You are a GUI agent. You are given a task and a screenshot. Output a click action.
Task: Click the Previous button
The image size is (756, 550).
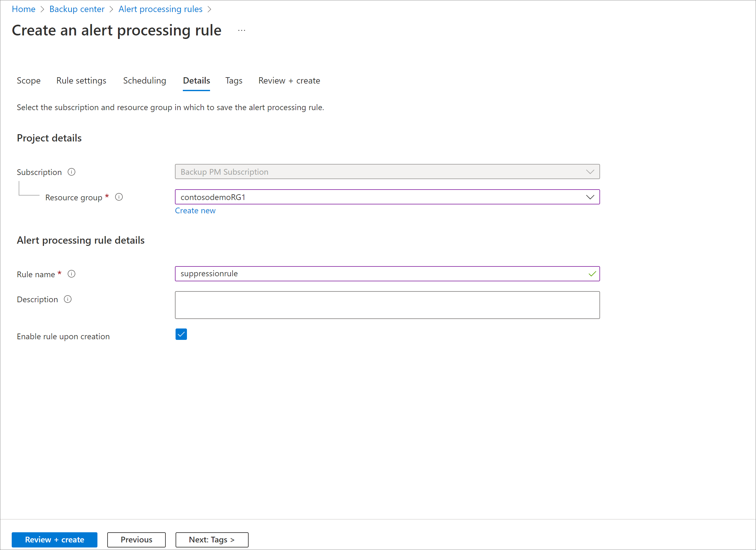coord(136,539)
